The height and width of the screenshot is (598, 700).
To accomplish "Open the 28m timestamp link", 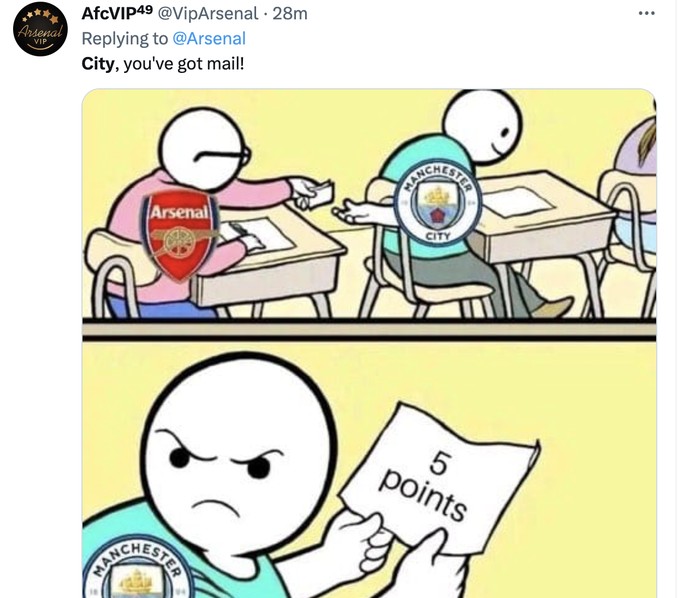I will click(x=290, y=13).
